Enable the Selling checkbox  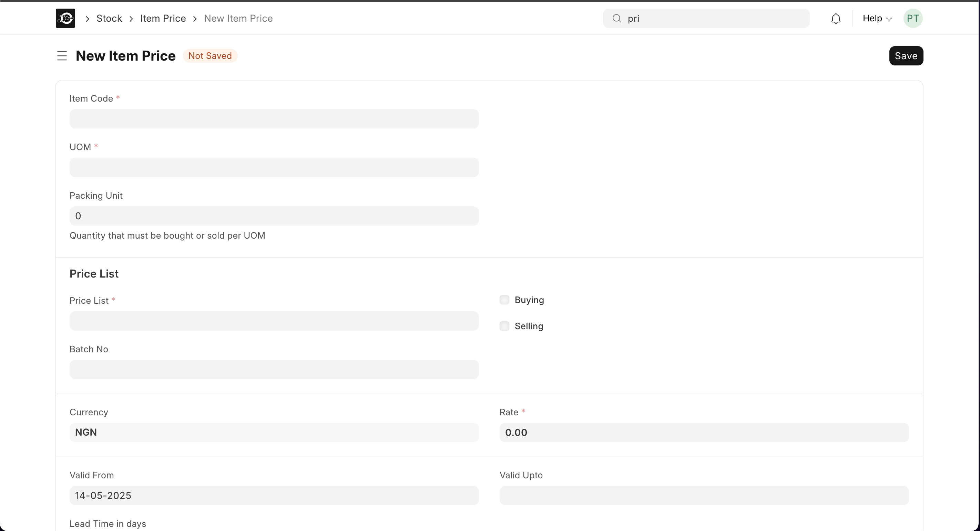pos(504,326)
